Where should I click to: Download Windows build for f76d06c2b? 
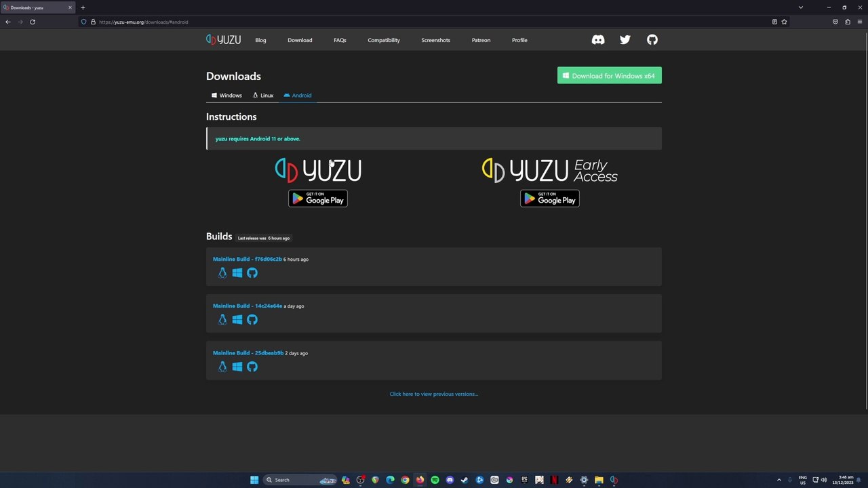click(237, 272)
